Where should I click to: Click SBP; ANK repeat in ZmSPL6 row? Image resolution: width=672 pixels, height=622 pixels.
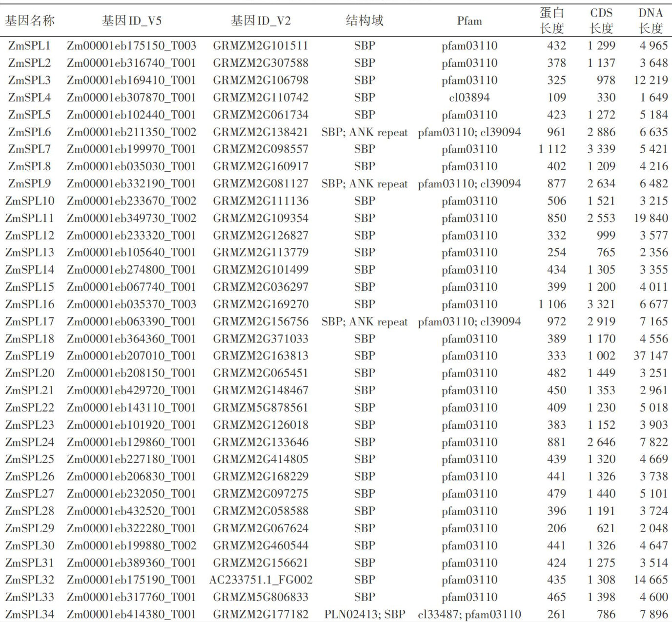(x=365, y=132)
